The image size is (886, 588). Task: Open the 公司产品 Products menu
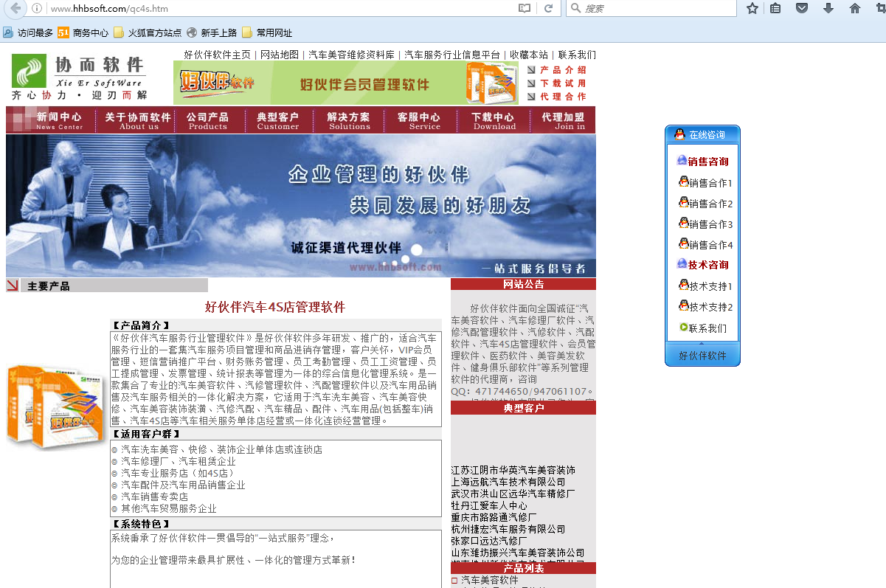click(207, 121)
